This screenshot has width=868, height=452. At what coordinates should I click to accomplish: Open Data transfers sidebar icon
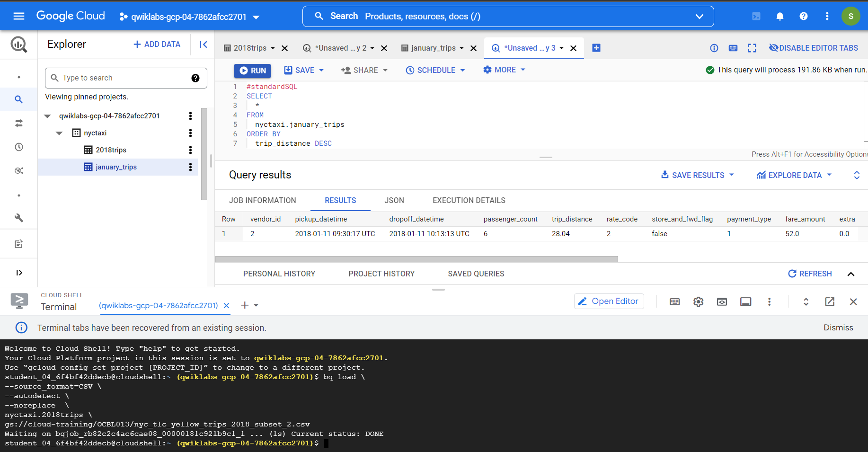(19, 123)
